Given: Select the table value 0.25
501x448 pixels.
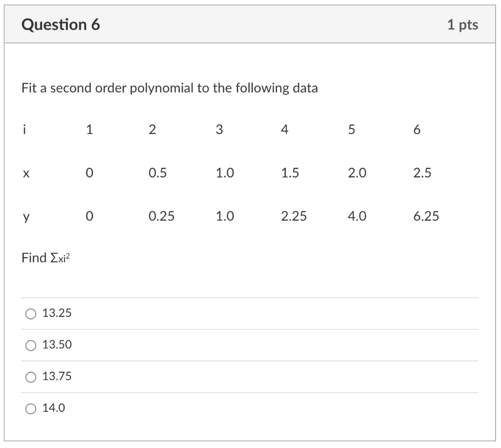Looking at the screenshot, I should pos(162,216).
